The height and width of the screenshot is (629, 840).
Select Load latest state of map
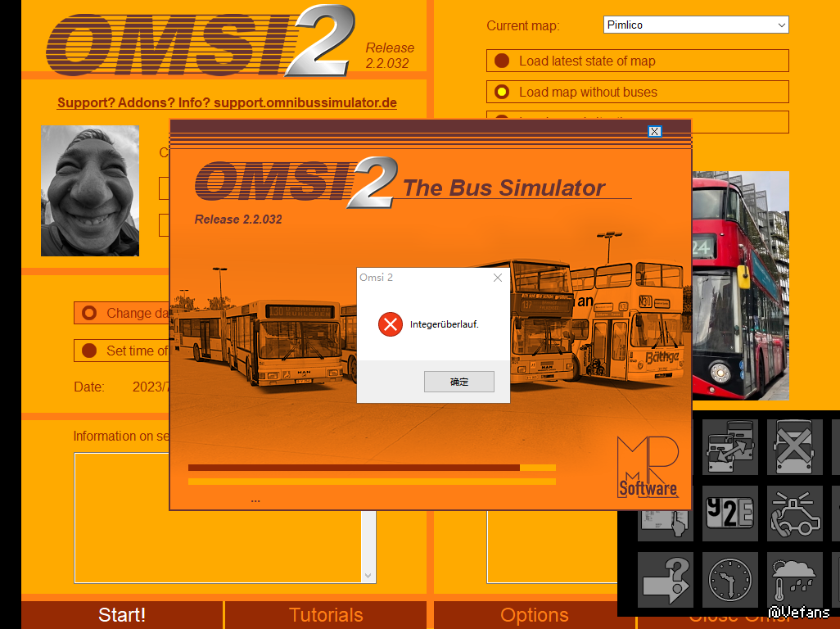pyautogui.click(x=638, y=61)
